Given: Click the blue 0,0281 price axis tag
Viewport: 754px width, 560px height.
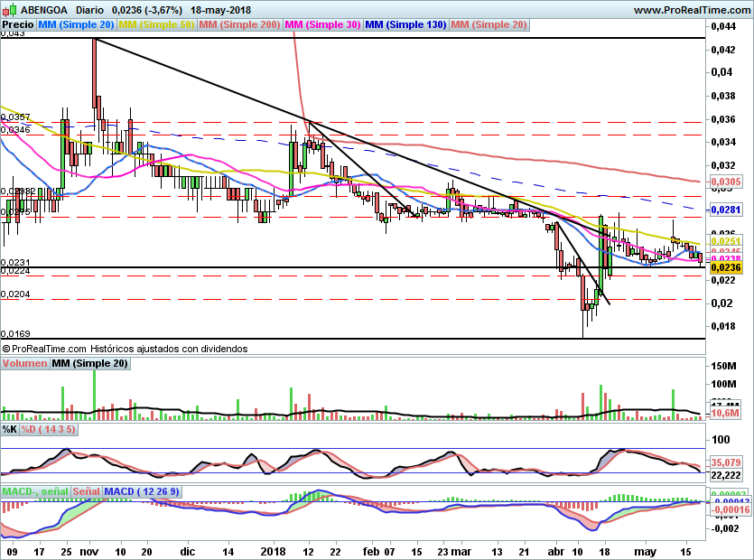Looking at the screenshot, I should (727, 210).
